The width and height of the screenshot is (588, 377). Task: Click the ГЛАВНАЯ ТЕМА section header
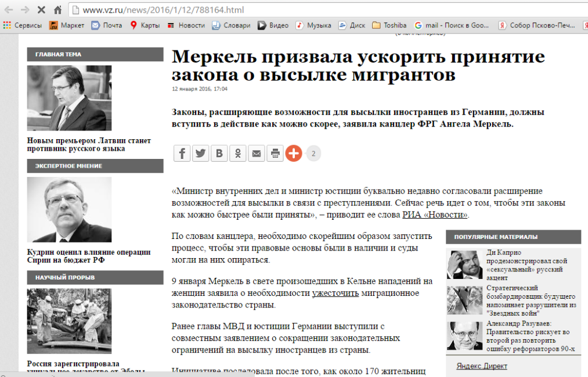point(95,55)
